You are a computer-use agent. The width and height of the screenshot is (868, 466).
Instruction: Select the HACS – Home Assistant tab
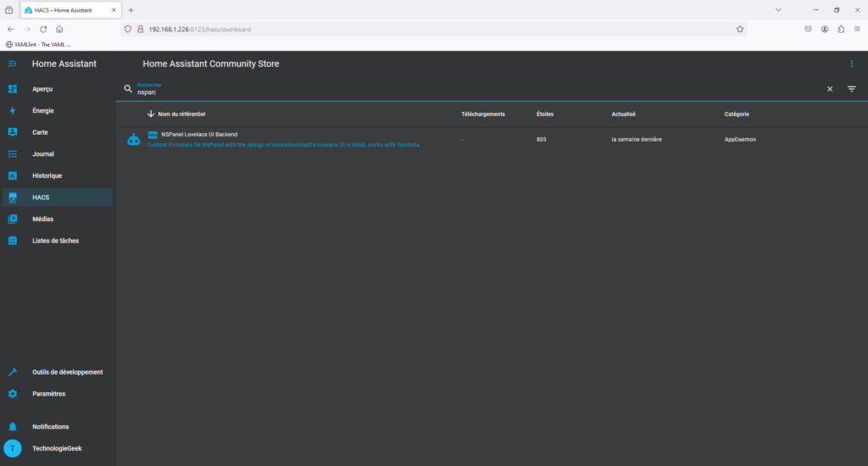pyautogui.click(x=70, y=10)
